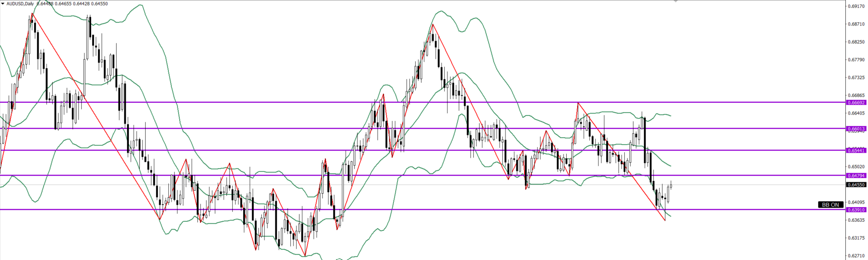This screenshot has height=260, width=868.
Task: Click the 0.67325 price axis label
Action: [x=855, y=78]
